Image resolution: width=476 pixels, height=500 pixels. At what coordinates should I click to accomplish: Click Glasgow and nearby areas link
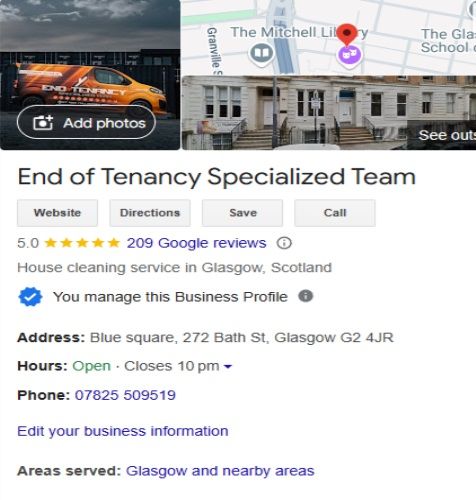[220, 471]
